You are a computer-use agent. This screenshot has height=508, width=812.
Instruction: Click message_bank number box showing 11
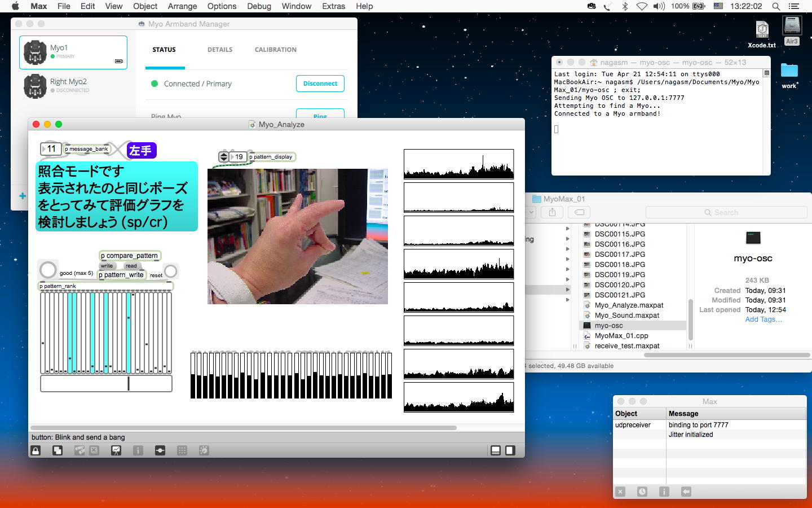[x=51, y=149]
